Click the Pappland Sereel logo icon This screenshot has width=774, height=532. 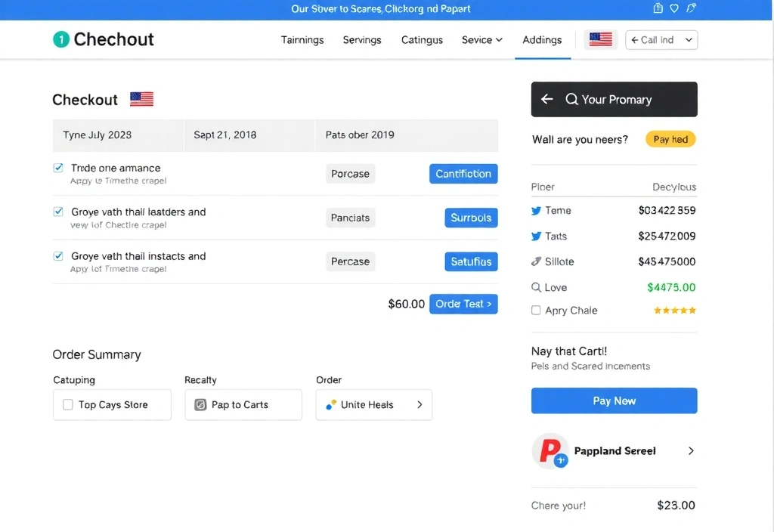pos(550,450)
